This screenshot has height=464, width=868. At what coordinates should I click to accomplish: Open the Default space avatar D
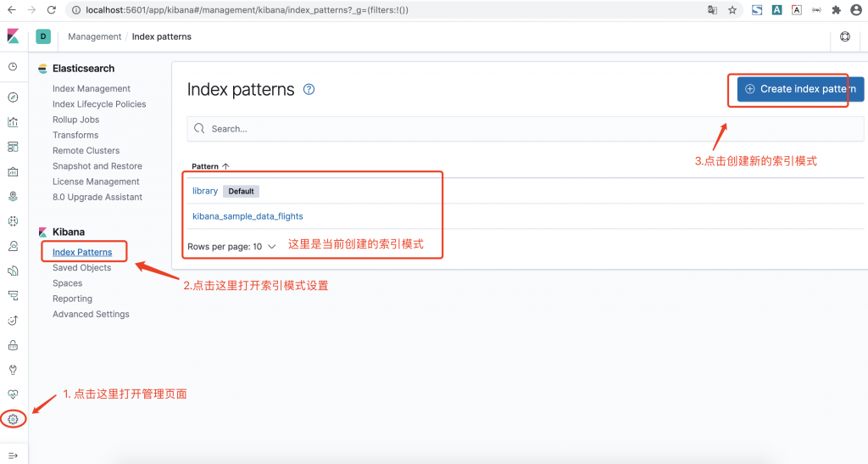(43, 36)
